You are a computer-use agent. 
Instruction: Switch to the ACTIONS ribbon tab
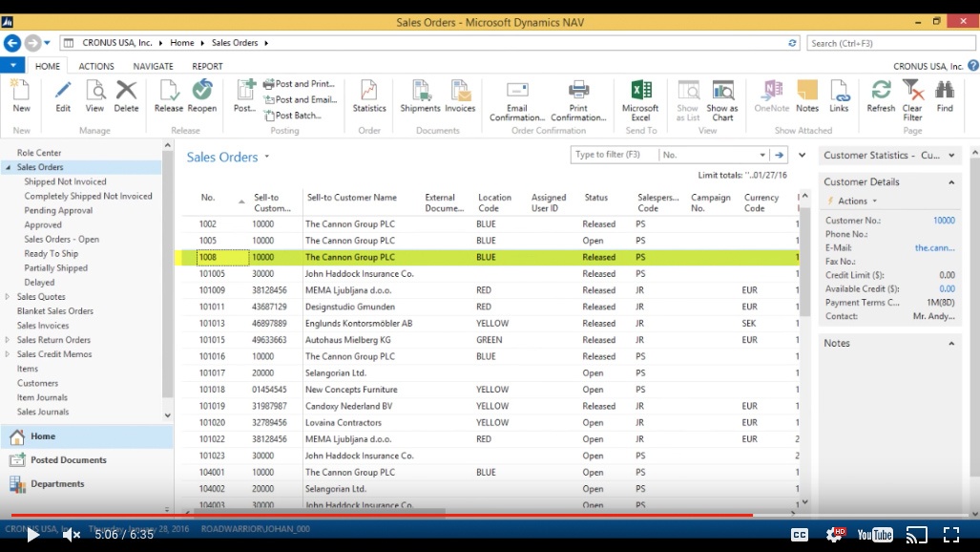(x=96, y=66)
